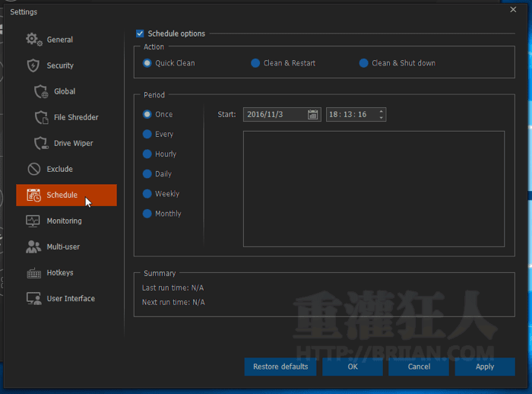532x394 pixels.
Task: Click the Cancel button
Action: tap(419, 367)
